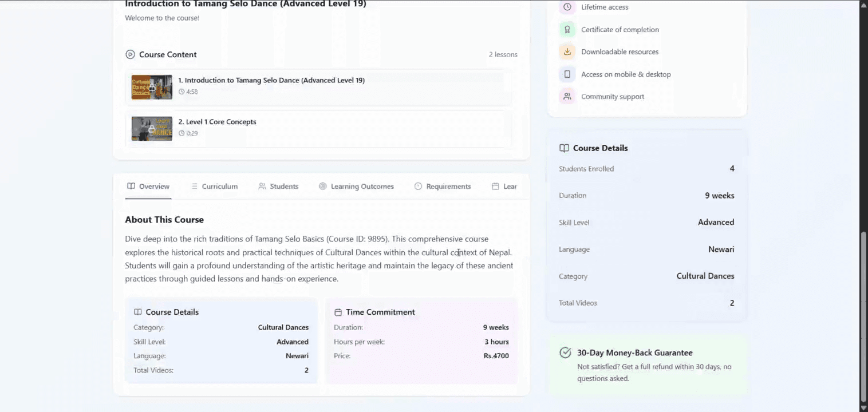Open the Curriculum tab

[x=214, y=187]
